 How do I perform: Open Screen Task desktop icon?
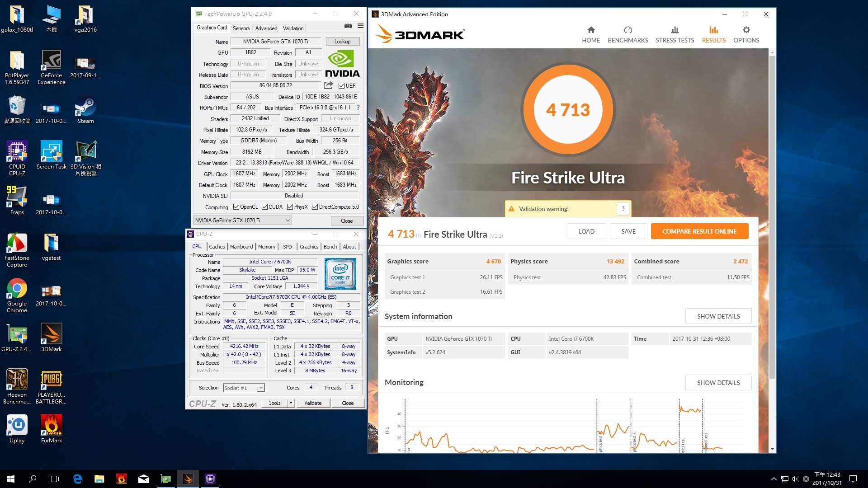[51, 155]
